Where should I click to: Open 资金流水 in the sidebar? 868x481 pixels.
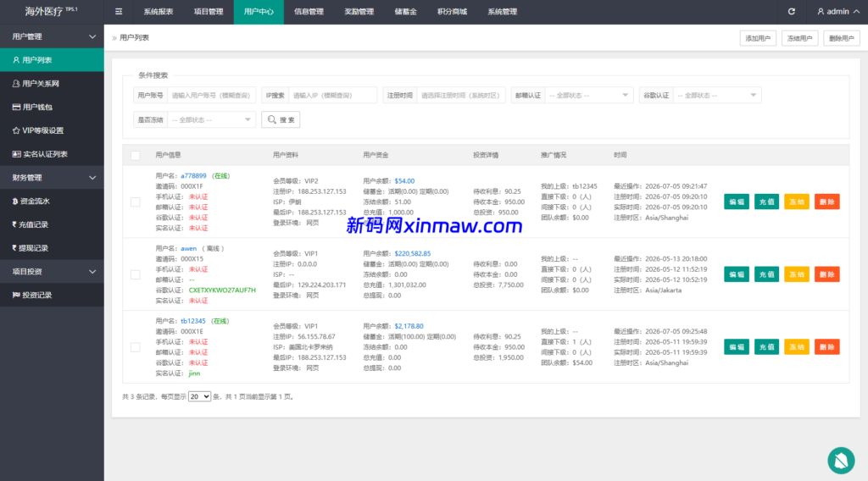(52, 202)
